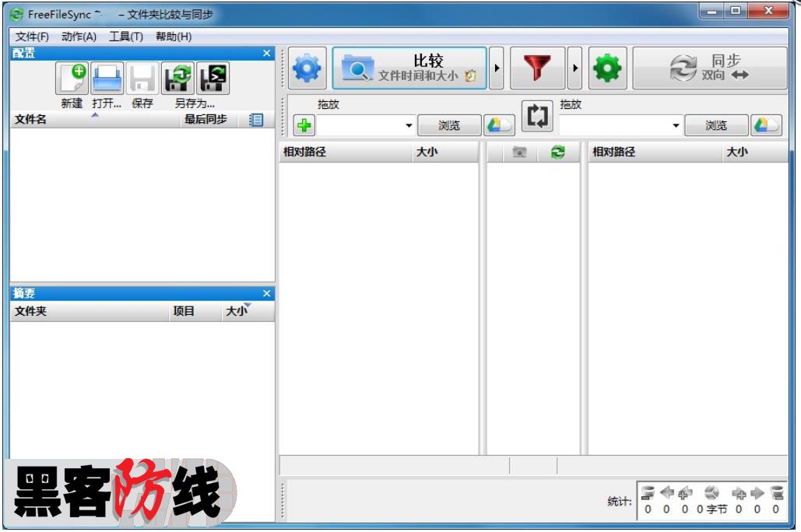This screenshot has height=532, width=801.
Task: Click delete-right statistics icon
Action: point(777,492)
